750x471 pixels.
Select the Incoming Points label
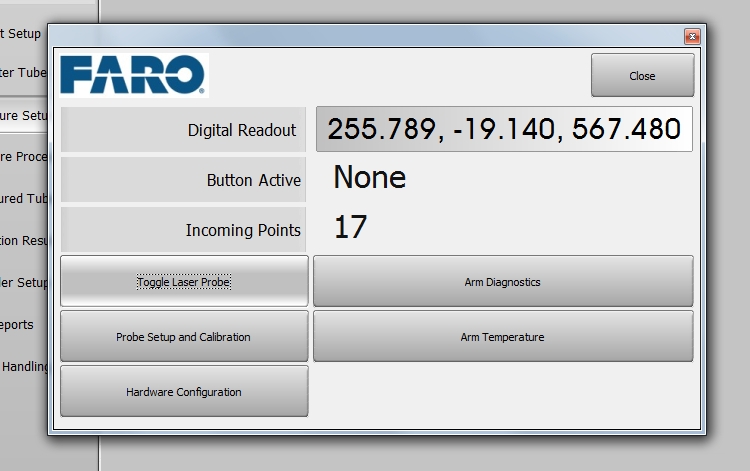184,230
